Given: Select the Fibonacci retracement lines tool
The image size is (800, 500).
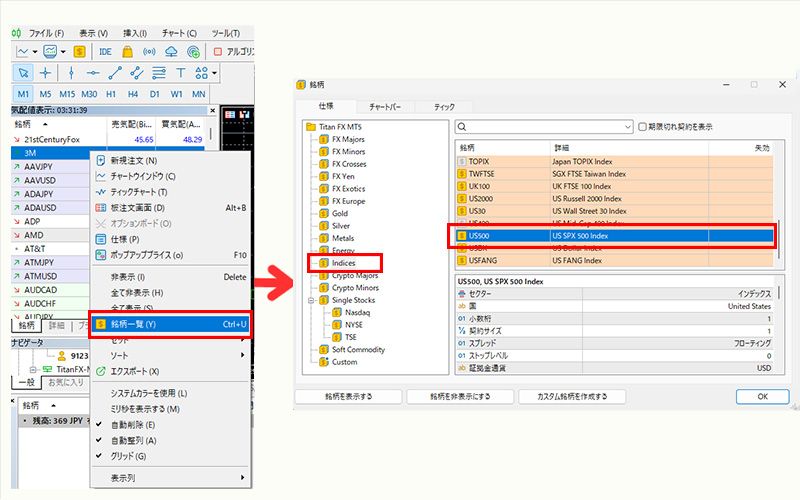Looking at the screenshot, I should point(159,73).
